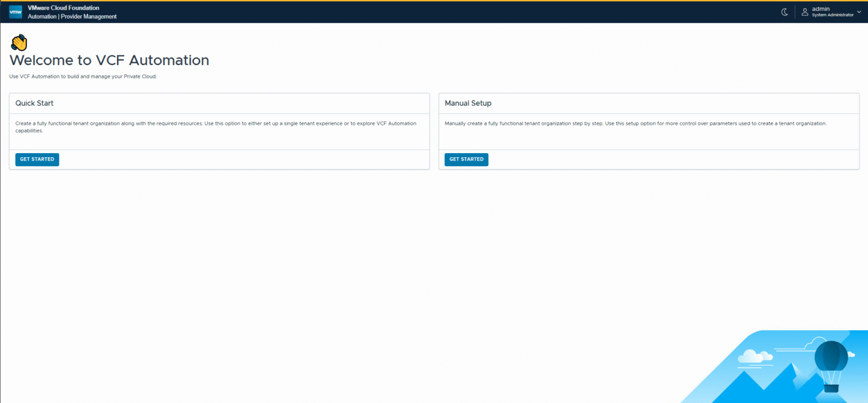The height and width of the screenshot is (403, 868).
Task: Click the user avatar icon beside admin
Action: (805, 12)
